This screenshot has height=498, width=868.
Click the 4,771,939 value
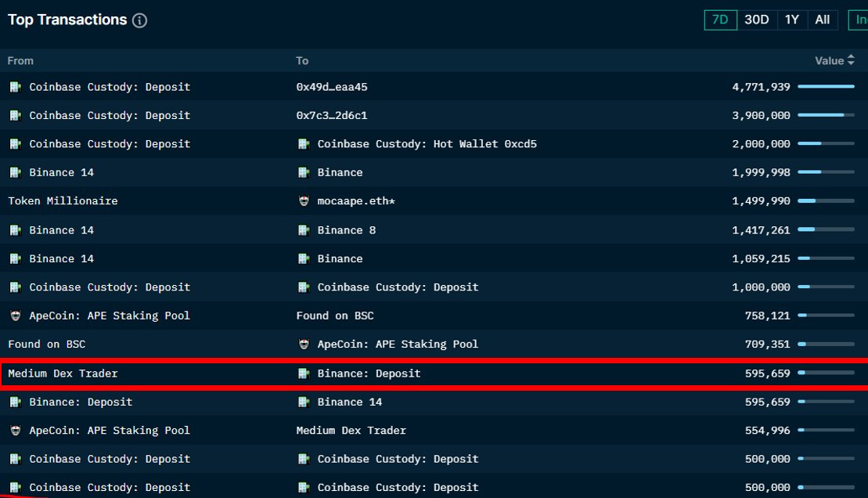[x=761, y=87]
